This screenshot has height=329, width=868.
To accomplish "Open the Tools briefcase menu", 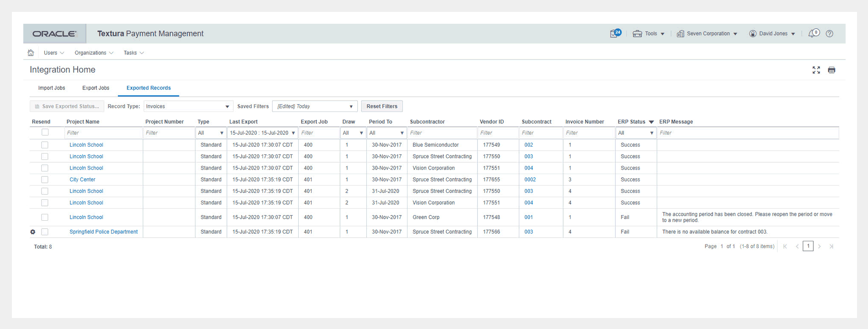I will 648,34.
